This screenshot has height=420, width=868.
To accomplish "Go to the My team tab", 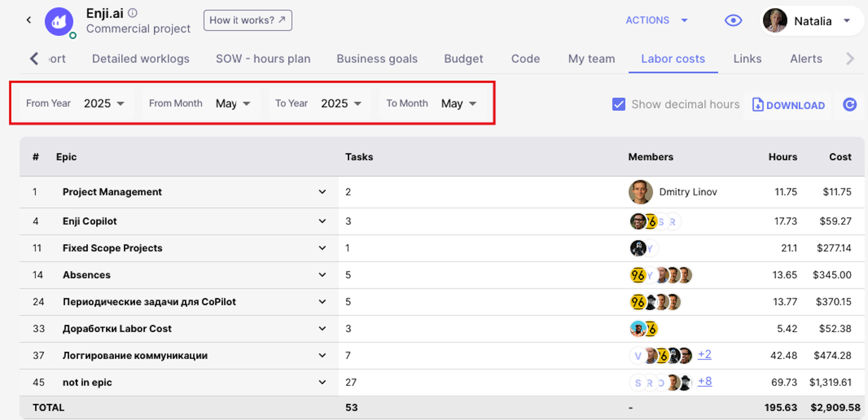I will tap(591, 59).
